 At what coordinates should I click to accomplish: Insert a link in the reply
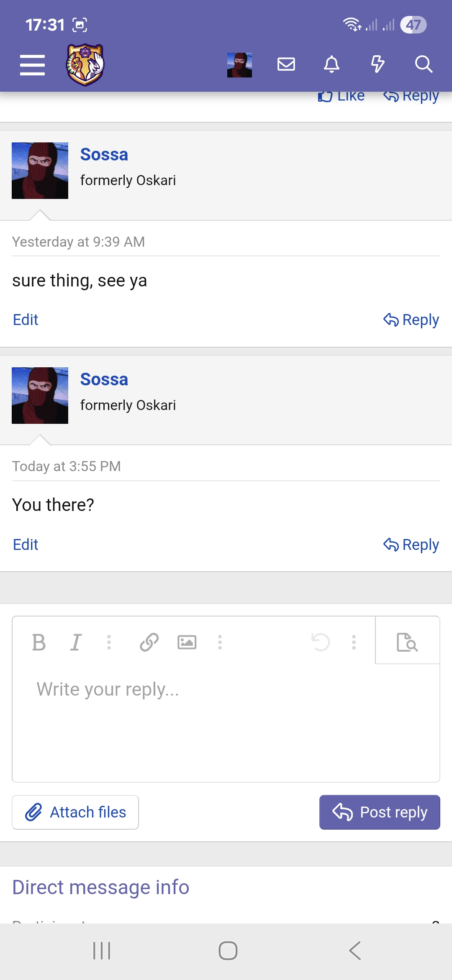click(x=149, y=642)
